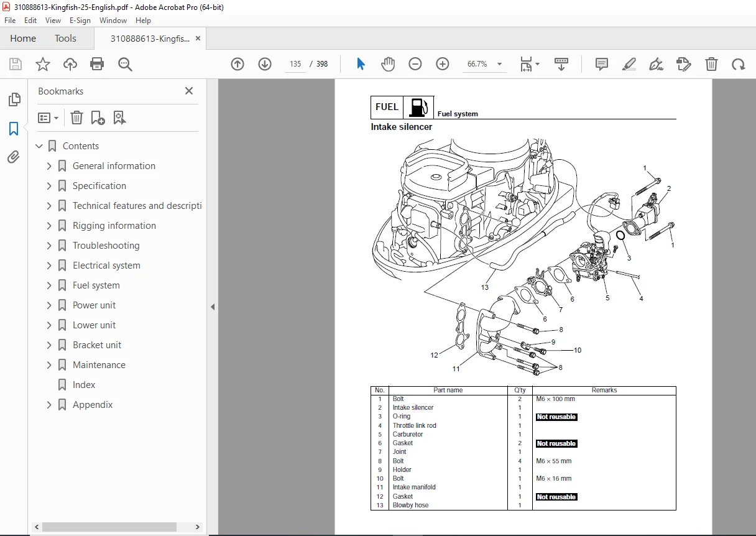
Task: Zoom out with the minus icon
Action: [415, 64]
